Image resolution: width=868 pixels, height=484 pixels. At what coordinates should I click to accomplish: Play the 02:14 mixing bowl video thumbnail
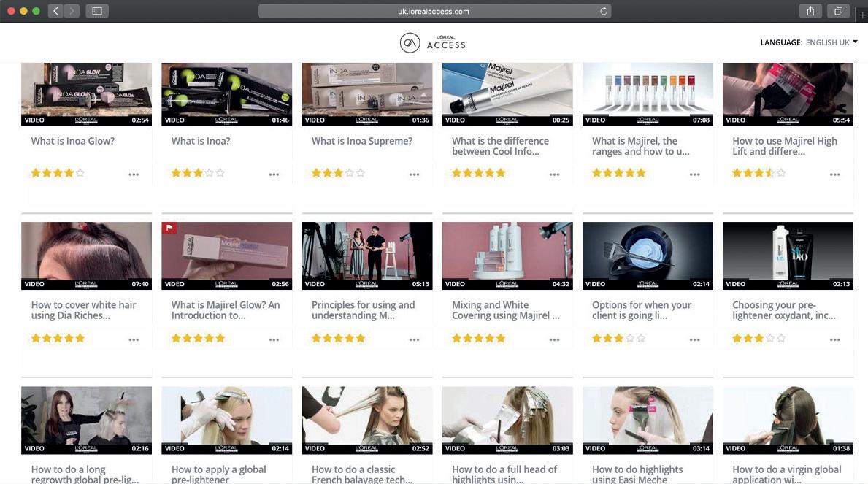click(x=648, y=256)
